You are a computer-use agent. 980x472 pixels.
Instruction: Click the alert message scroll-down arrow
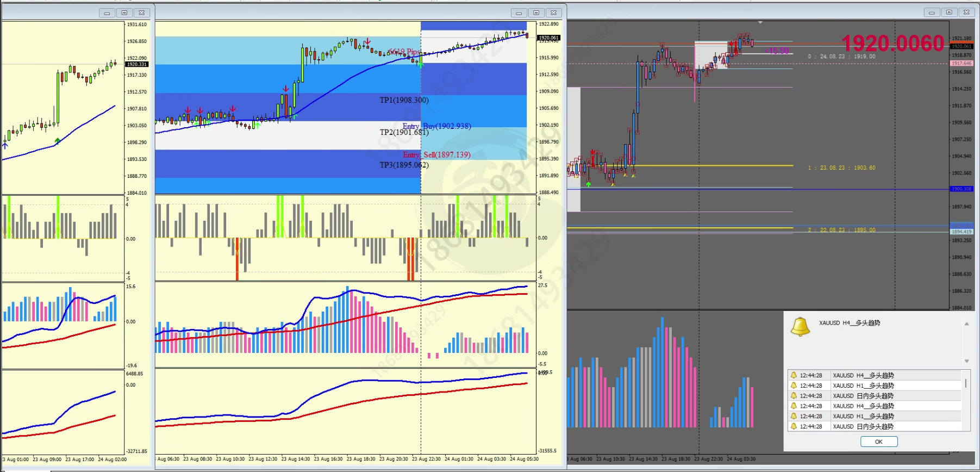tap(966, 361)
